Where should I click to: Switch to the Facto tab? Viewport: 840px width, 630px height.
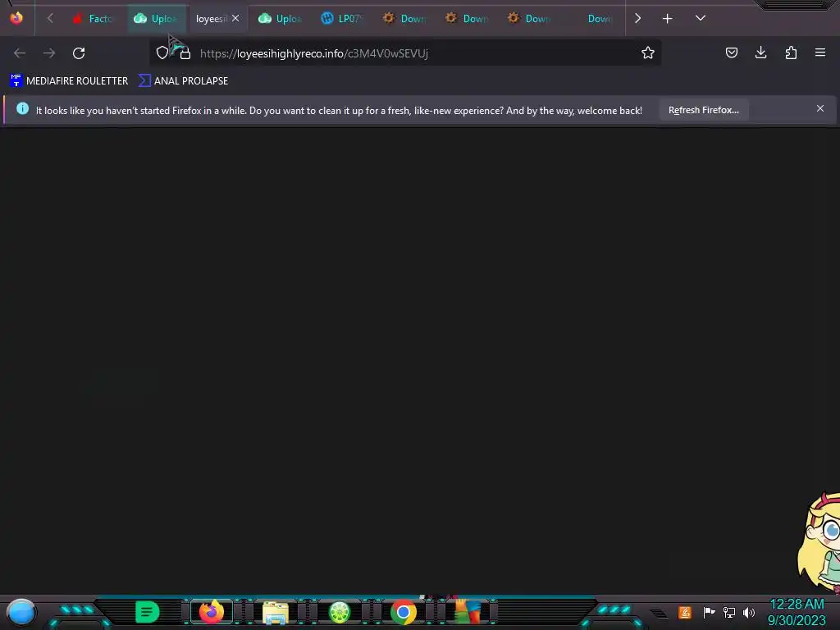[94, 19]
